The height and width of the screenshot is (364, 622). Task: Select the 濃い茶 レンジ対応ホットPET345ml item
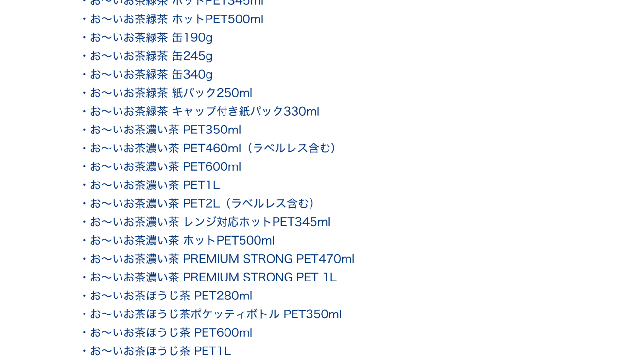tap(210, 222)
